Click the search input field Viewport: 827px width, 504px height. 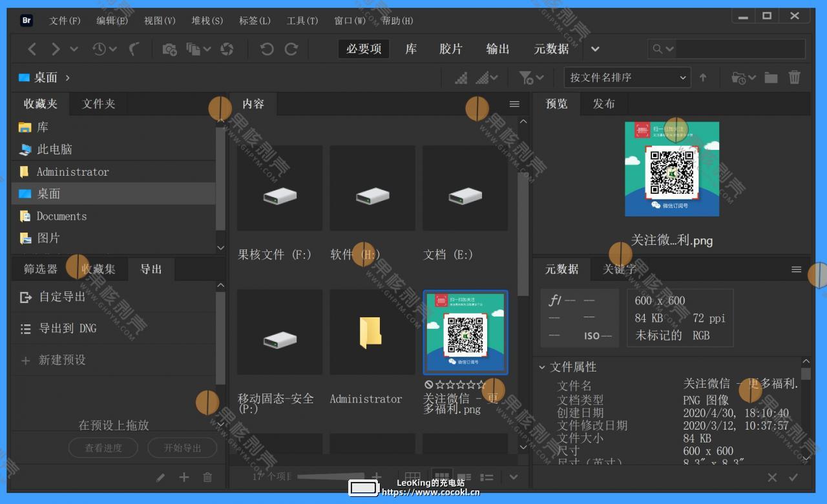click(x=740, y=49)
